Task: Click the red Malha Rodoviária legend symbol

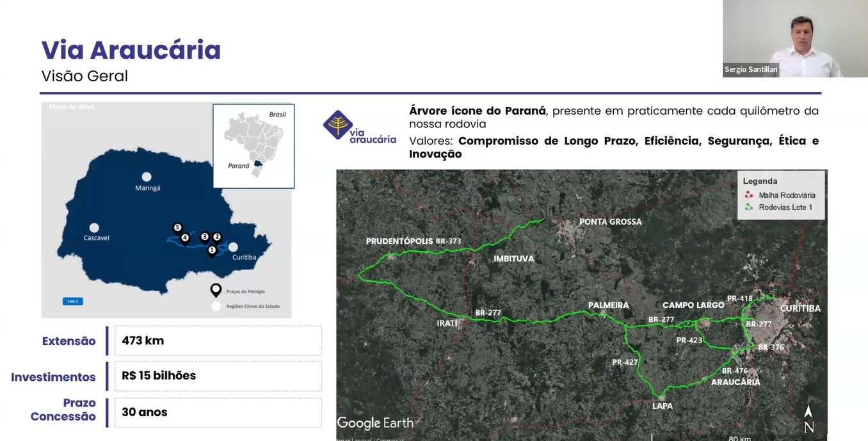Action: [749, 195]
